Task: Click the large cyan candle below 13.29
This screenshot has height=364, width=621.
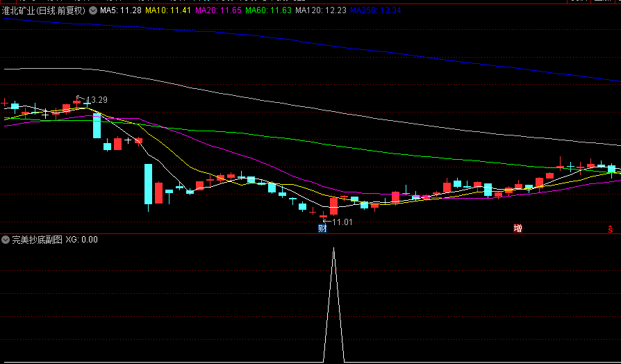Action: pyautogui.click(x=97, y=125)
